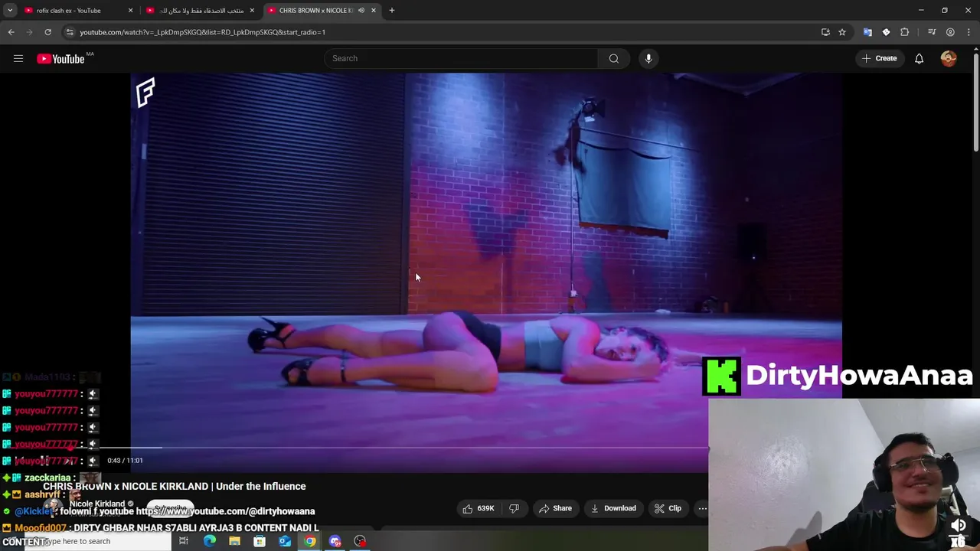This screenshot has width=980, height=551.
Task: Open Windows Task View in taskbar
Action: coord(184,541)
